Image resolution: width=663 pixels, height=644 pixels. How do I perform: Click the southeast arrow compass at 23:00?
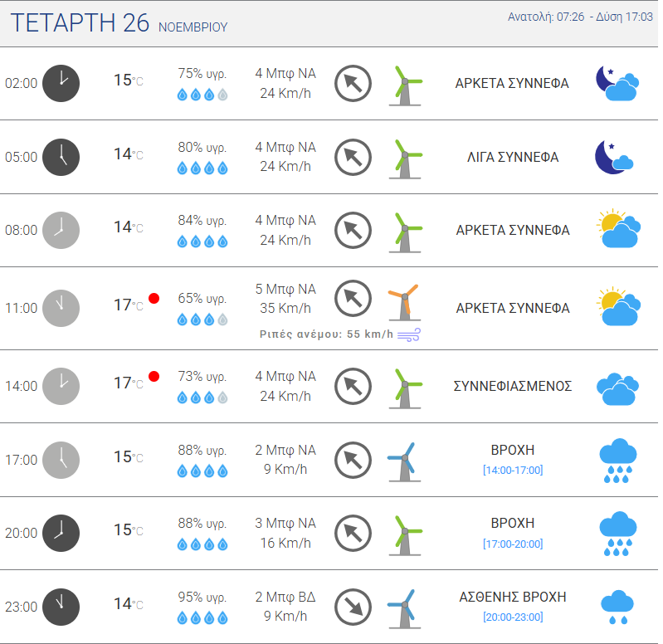tap(353, 607)
